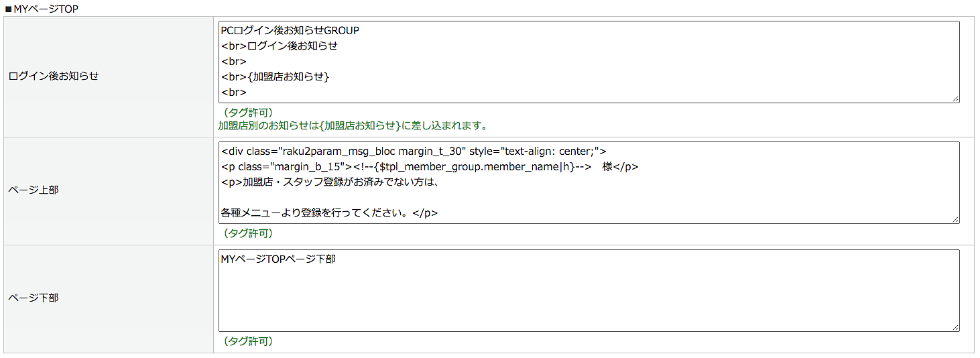The image size is (980, 358).
Task: Click the ページ上部 row label
Action: (x=34, y=190)
